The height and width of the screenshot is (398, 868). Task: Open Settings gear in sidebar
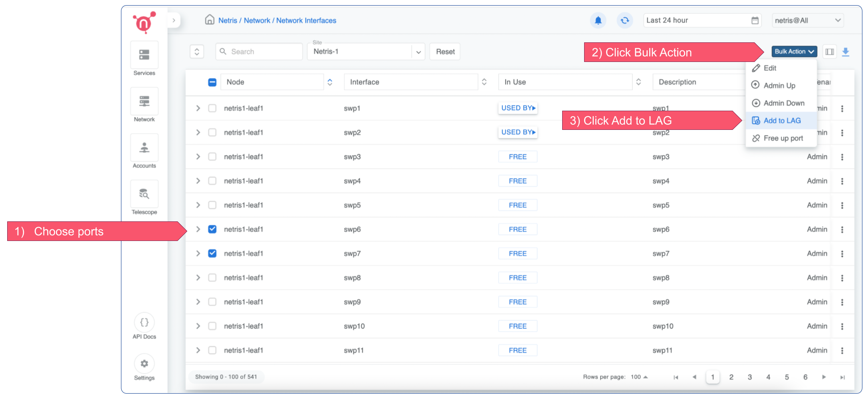pyautogui.click(x=144, y=364)
